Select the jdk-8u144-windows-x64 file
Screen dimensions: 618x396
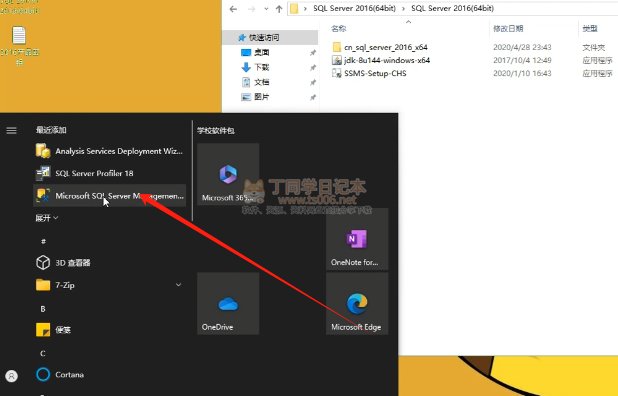pyautogui.click(x=387, y=60)
